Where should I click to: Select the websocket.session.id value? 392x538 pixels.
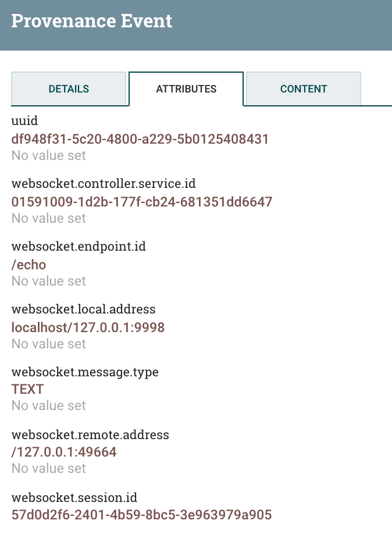pyautogui.click(x=141, y=515)
